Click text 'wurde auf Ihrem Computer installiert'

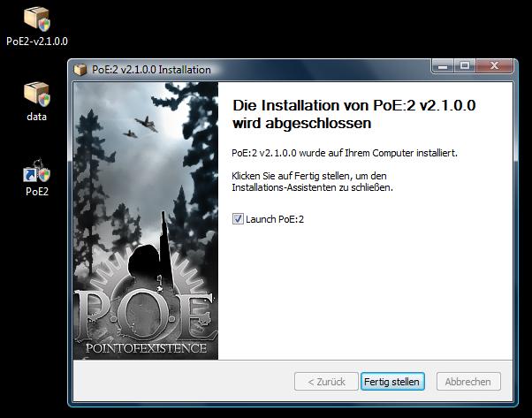378,153
